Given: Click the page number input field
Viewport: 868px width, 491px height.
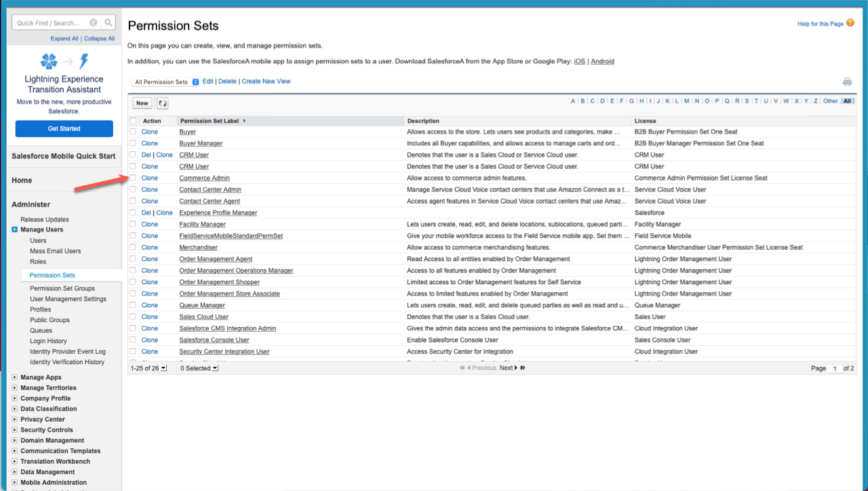Looking at the screenshot, I should (x=835, y=368).
